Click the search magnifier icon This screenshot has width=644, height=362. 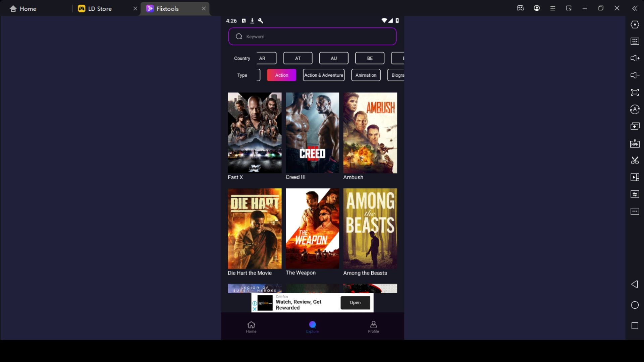239,37
